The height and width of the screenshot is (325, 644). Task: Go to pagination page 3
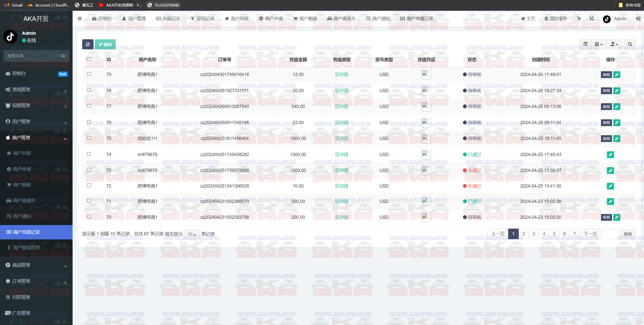(534, 234)
